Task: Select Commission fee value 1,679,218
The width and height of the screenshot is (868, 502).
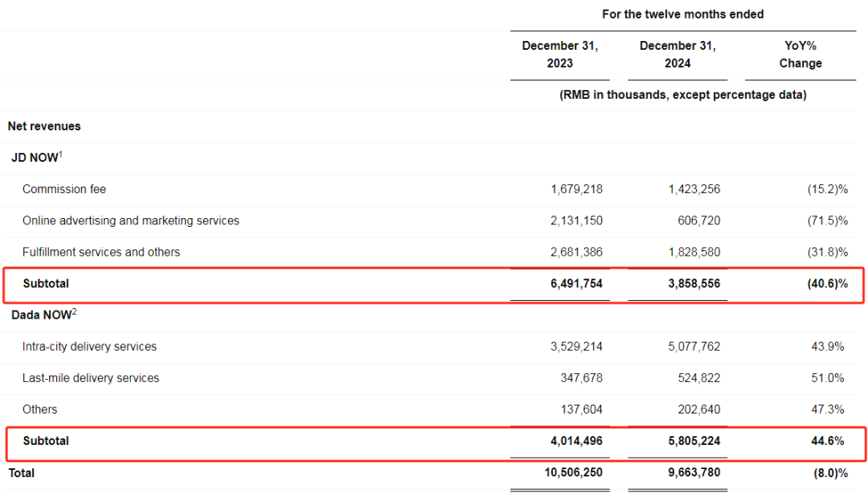Action: pos(576,189)
